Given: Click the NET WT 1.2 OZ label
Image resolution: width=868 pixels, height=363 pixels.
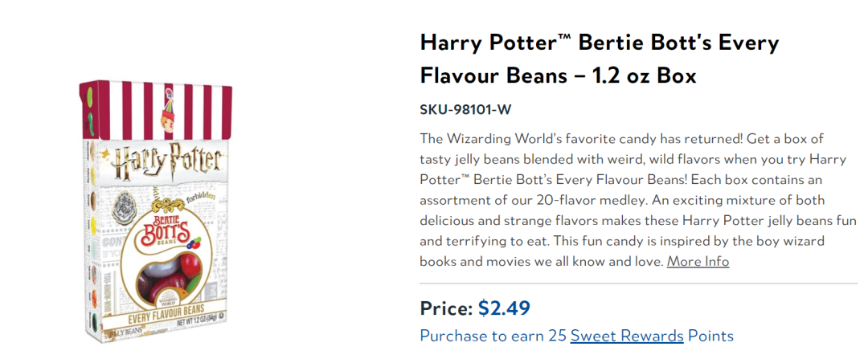Looking at the screenshot, I should click(x=200, y=323).
